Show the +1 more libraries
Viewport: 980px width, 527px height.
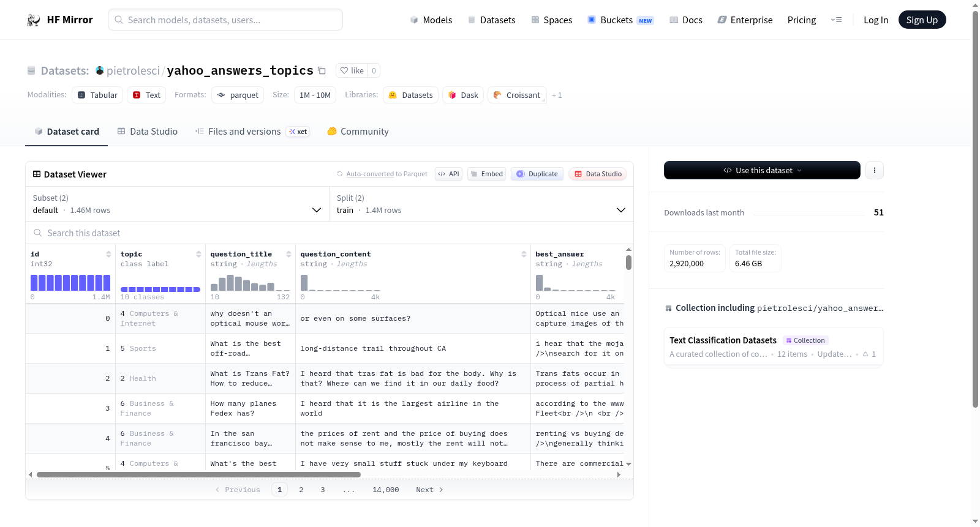click(557, 95)
